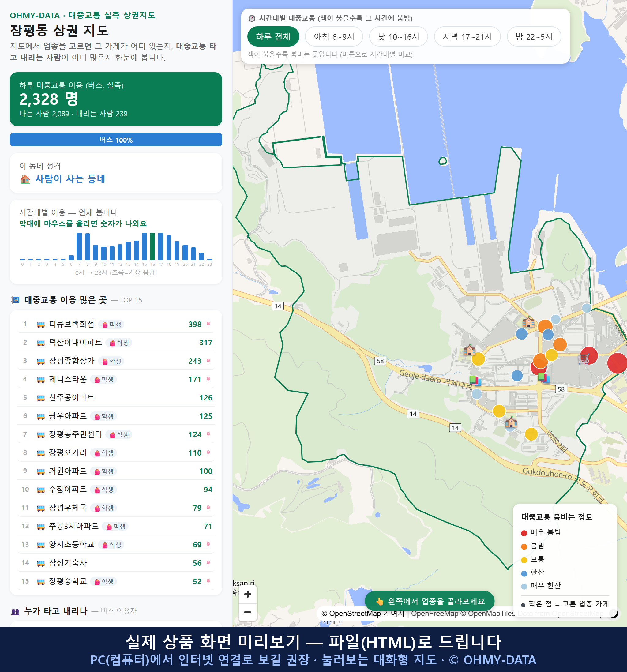Select the 삼성기숙사 list entry
The width and height of the screenshot is (627, 672).
pos(116,563)
